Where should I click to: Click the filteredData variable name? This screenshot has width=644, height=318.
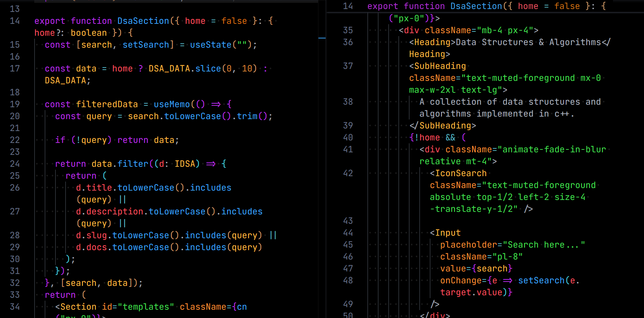pos(107,104)
